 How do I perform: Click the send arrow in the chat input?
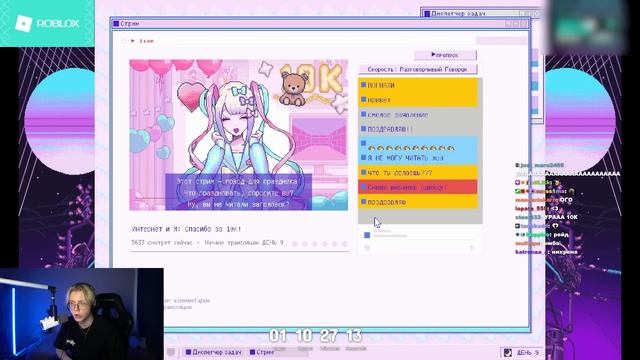(472, 248)
